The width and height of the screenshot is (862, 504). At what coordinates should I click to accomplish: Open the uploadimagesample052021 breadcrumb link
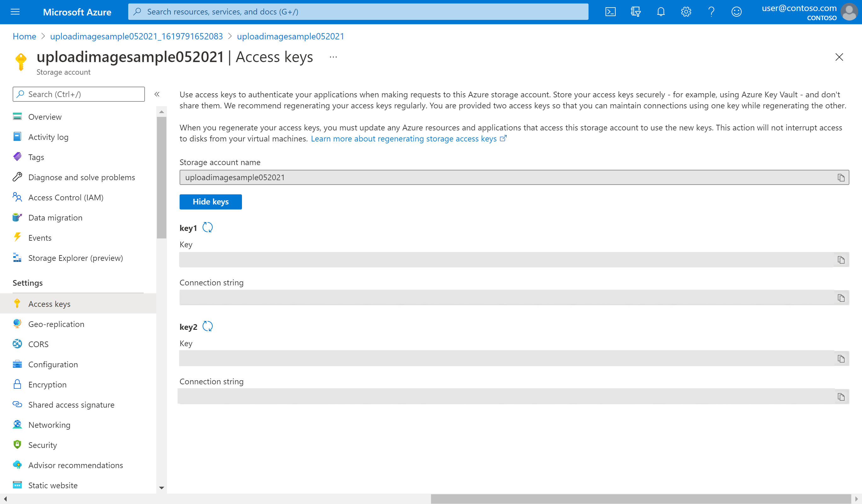tap(290, 36)
